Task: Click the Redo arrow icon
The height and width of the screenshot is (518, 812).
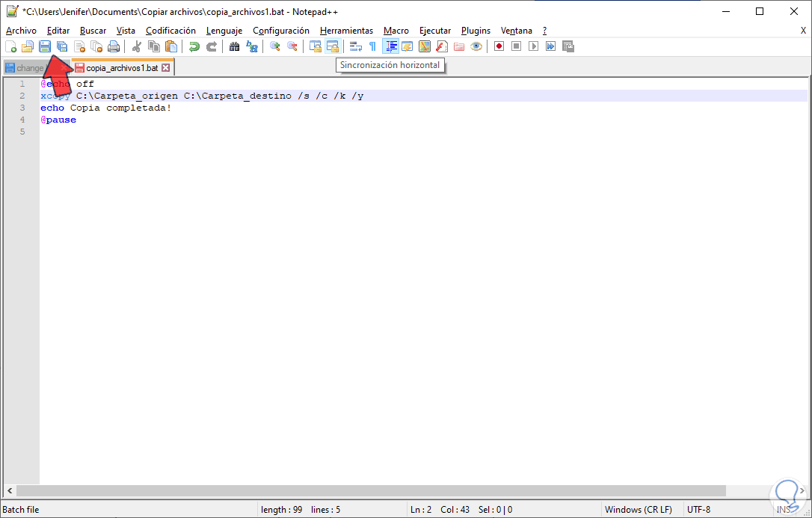Action: click(x=212, y=46)
